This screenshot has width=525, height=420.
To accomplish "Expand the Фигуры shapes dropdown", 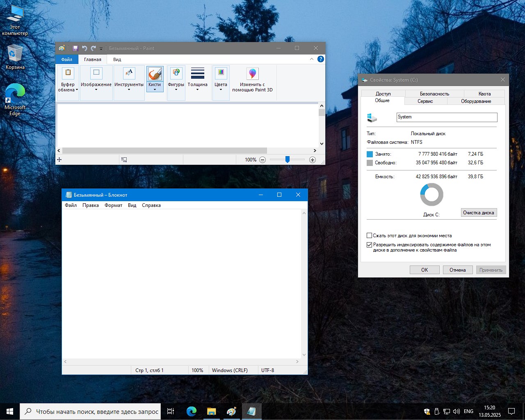I will tap(176, 87).
